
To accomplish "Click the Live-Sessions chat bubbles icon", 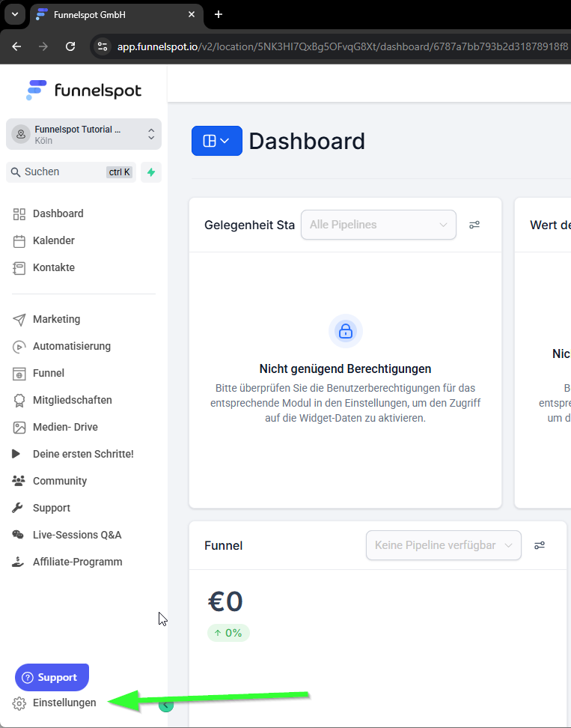I will click(18, 535).
